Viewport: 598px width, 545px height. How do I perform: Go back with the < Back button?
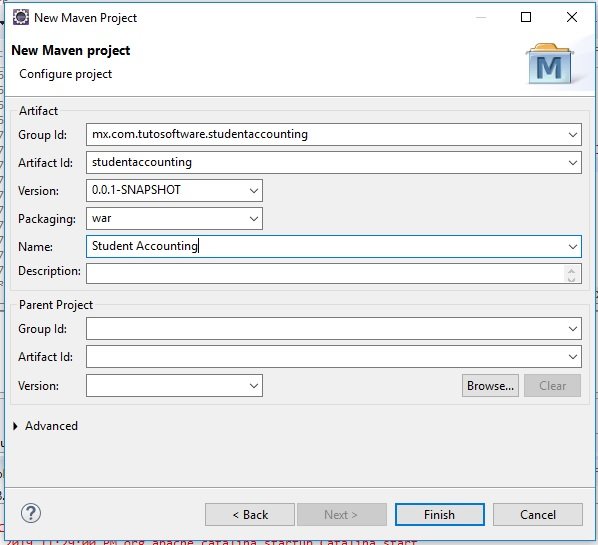[x=250, y=514]
